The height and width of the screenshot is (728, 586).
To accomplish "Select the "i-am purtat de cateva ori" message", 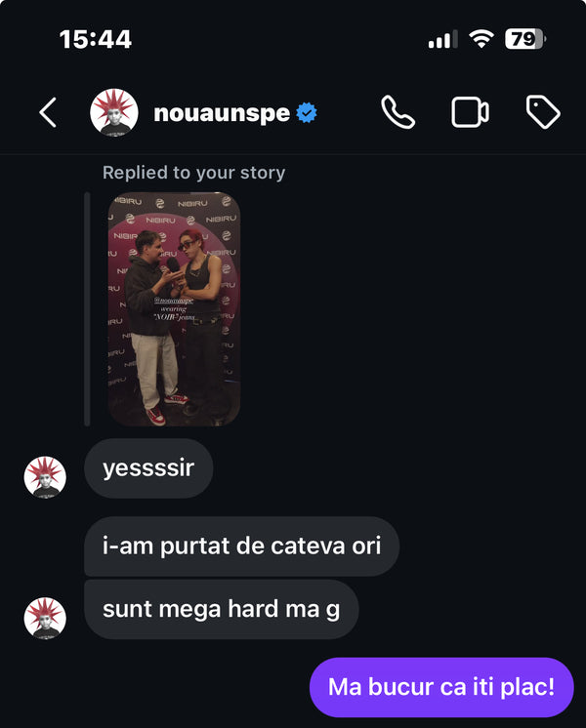I will click(x=241, y=546).
